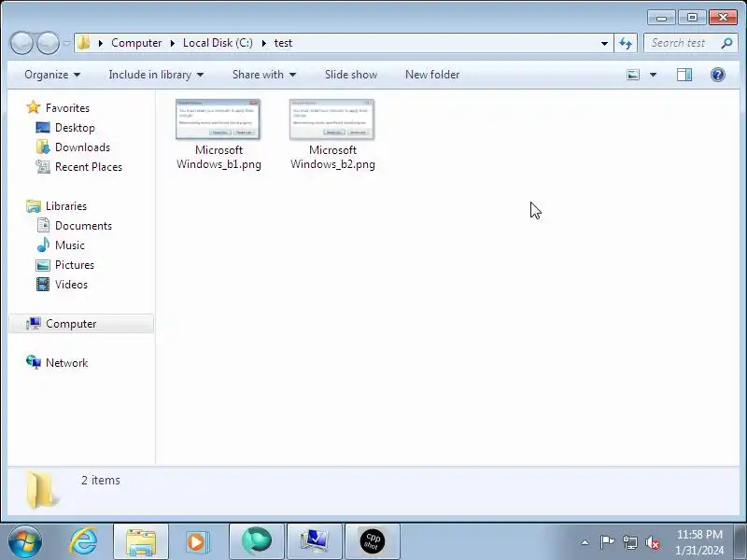The image size is (747, 560).
Task: Click the folder icon in address bar
Action: 84,43
